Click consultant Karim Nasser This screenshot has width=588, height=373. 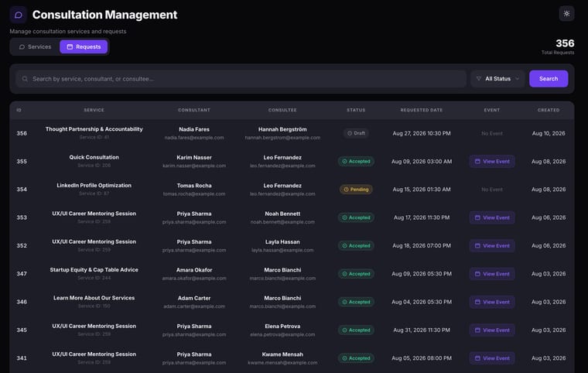[x=194, y=158]
